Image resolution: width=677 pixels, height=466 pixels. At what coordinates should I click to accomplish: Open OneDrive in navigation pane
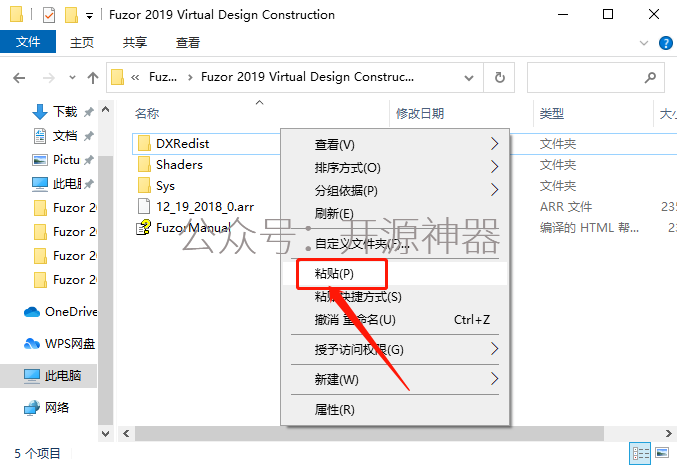[71, 312]
